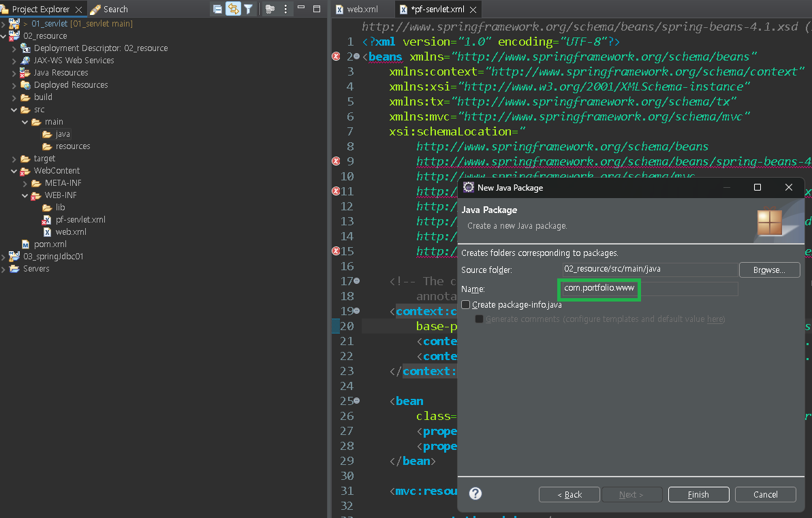The width and height of the screenshot is (812, 518).
Task: Enable Create package-info.java checkbox
Action: point(466,305)
